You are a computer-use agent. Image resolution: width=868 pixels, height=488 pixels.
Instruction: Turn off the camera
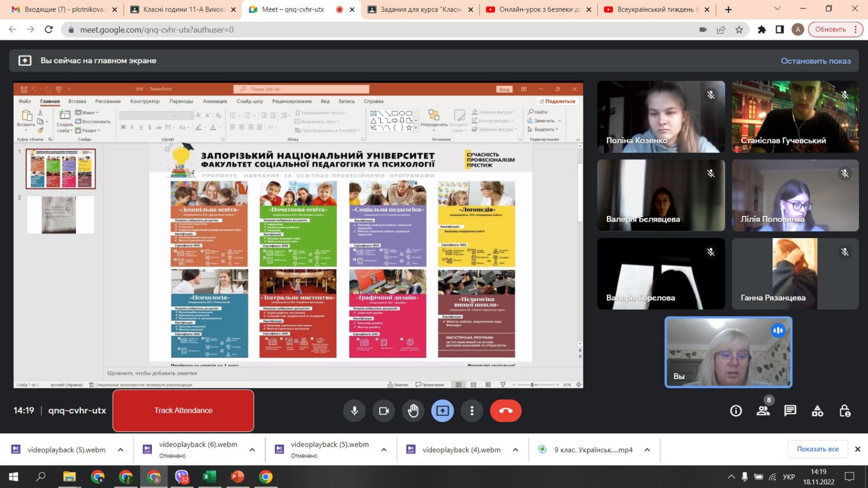pyautogui.click(x=384, y=411)
